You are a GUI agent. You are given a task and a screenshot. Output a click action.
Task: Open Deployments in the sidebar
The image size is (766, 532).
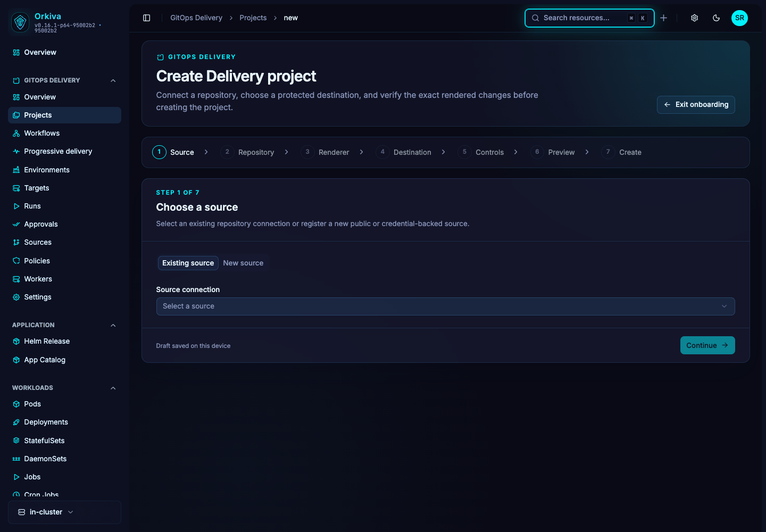pyautogui.click(x=64, y=422)
